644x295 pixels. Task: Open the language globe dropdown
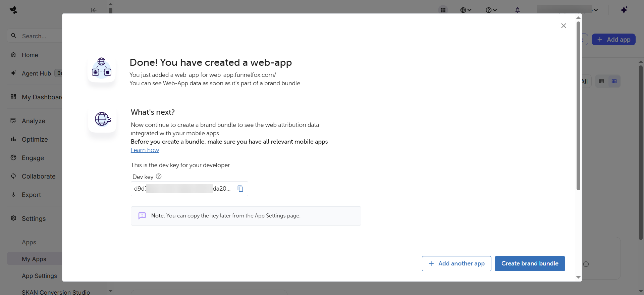point(466,10)
